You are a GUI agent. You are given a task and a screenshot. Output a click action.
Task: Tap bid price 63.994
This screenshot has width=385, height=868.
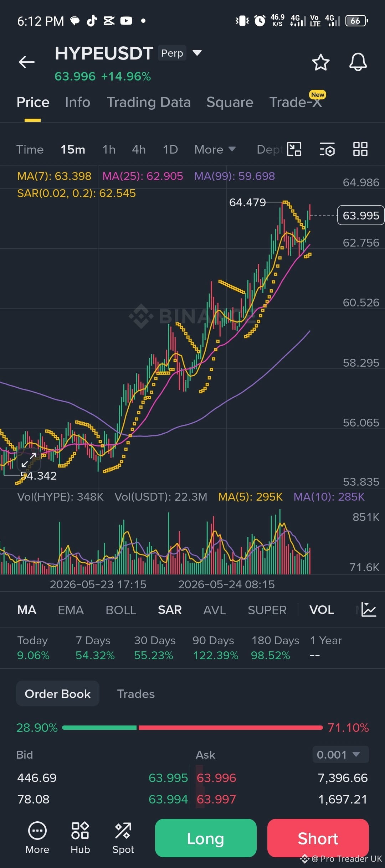click(168, 799)
